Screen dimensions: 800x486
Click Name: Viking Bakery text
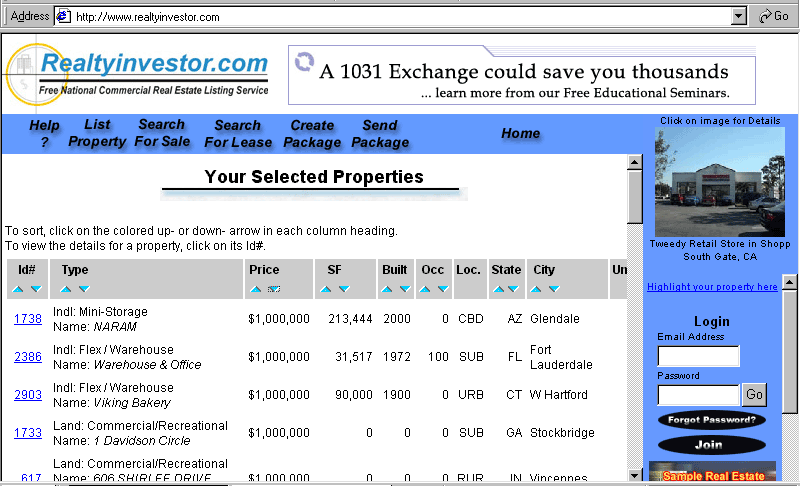tap(112, 403)
